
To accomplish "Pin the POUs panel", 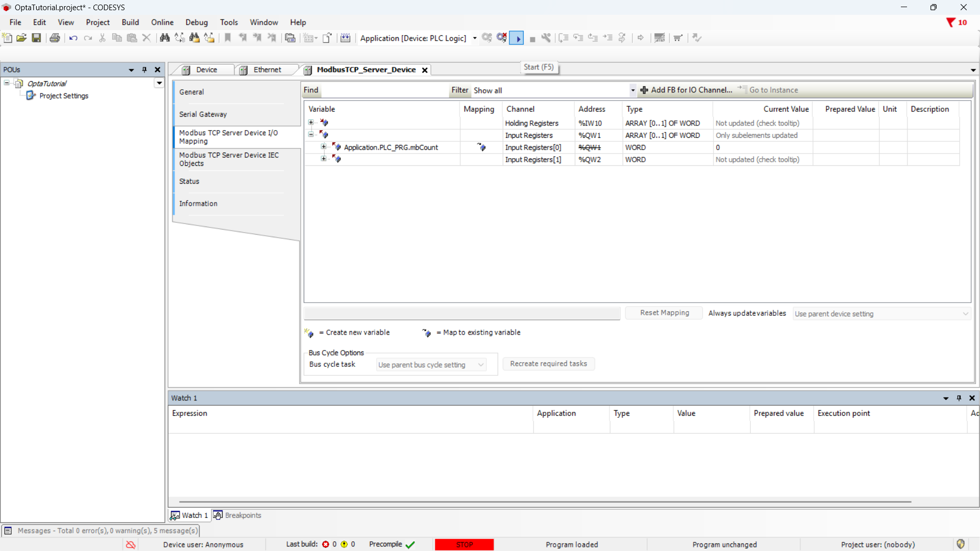I will point(144,70).
